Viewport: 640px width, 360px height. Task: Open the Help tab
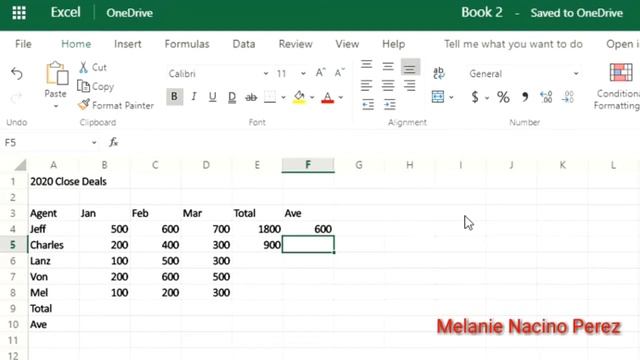click(x=393, y=44)
